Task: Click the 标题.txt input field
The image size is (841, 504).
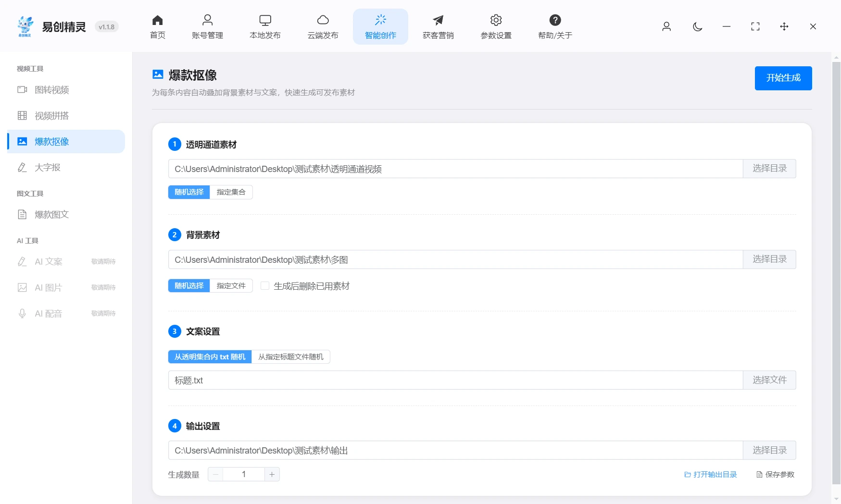Action: (x=456, y=380)
